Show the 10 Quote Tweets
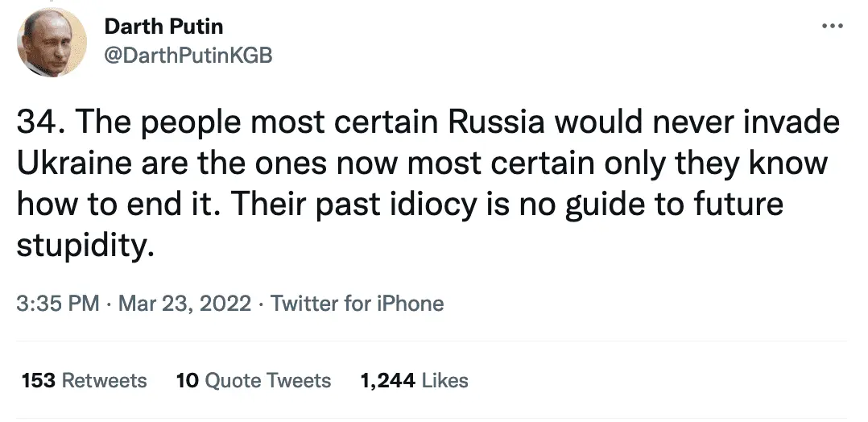This screenshot has width=868, height=422. (x=253, y=380)
